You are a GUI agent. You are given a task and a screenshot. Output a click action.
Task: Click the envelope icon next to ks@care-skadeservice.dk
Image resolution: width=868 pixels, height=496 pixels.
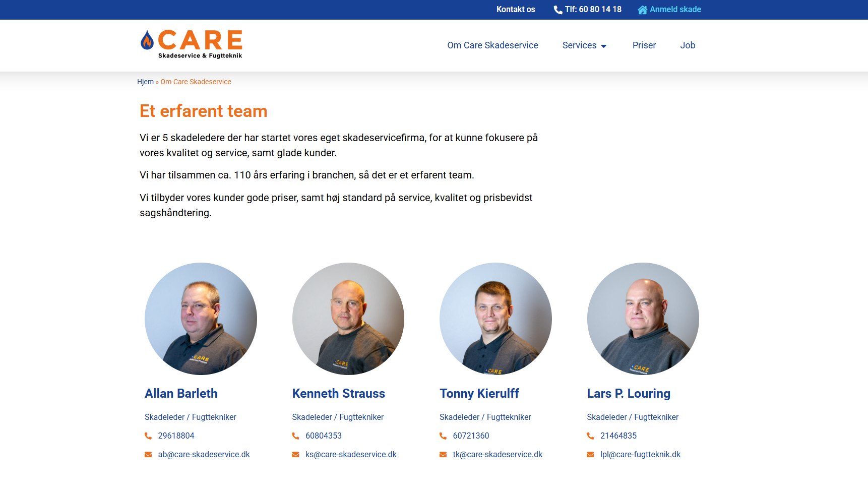[295, 455]
